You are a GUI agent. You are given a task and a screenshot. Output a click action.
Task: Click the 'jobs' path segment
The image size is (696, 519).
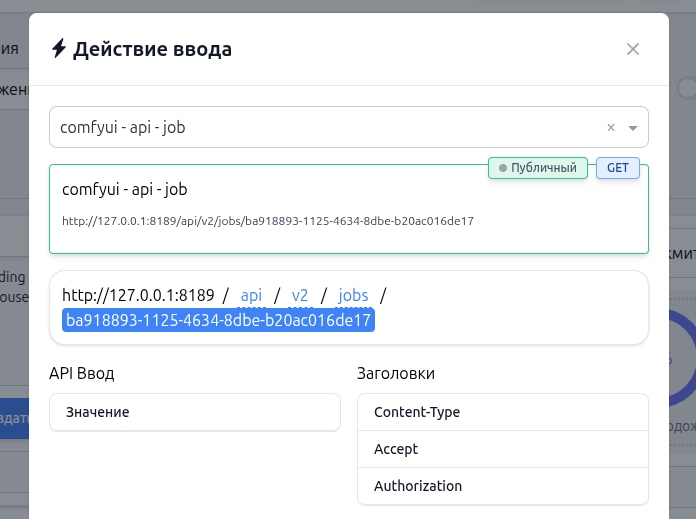pos(353,296)
